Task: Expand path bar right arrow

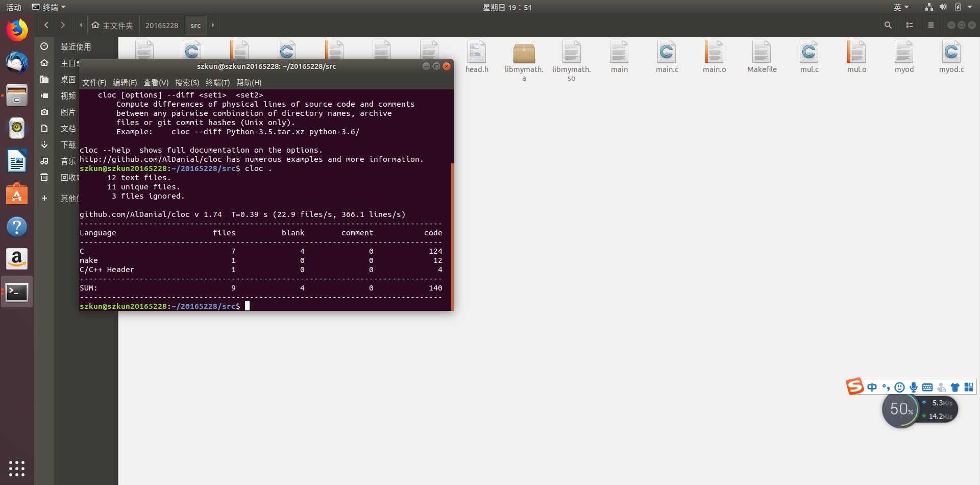Action: click(x=213, y=25)
